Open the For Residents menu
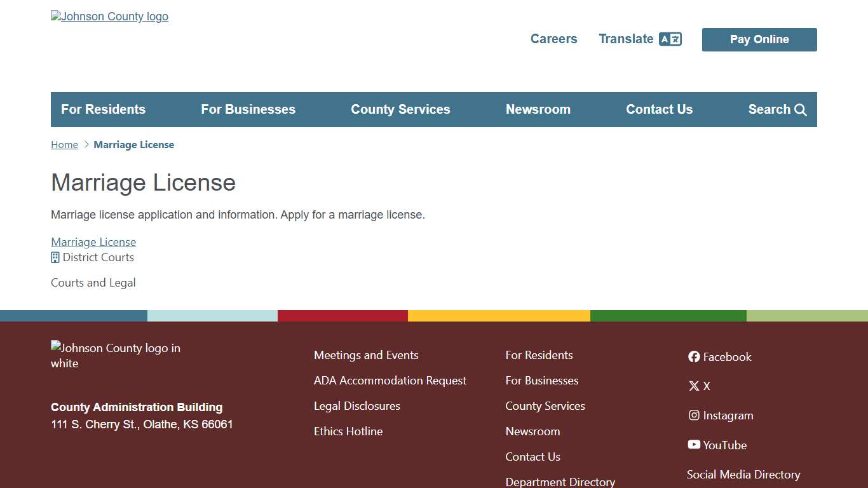Screen dimensions: 868x488 point(103,109)
